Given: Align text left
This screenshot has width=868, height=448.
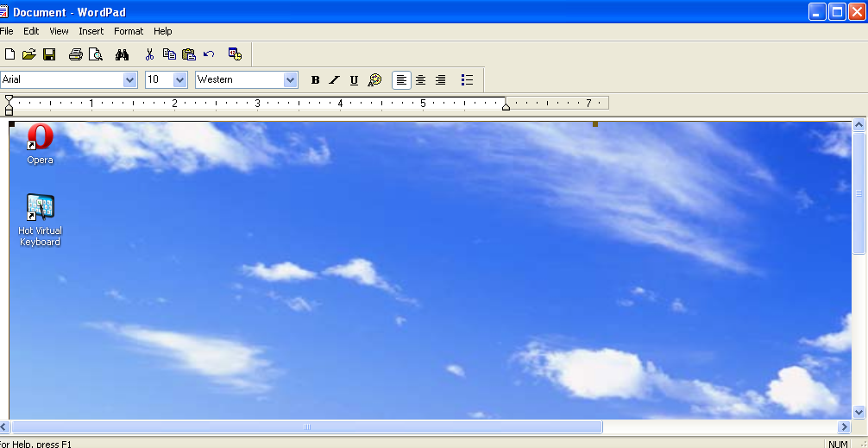Looking at the screenshot, I should tap(401, 80).
